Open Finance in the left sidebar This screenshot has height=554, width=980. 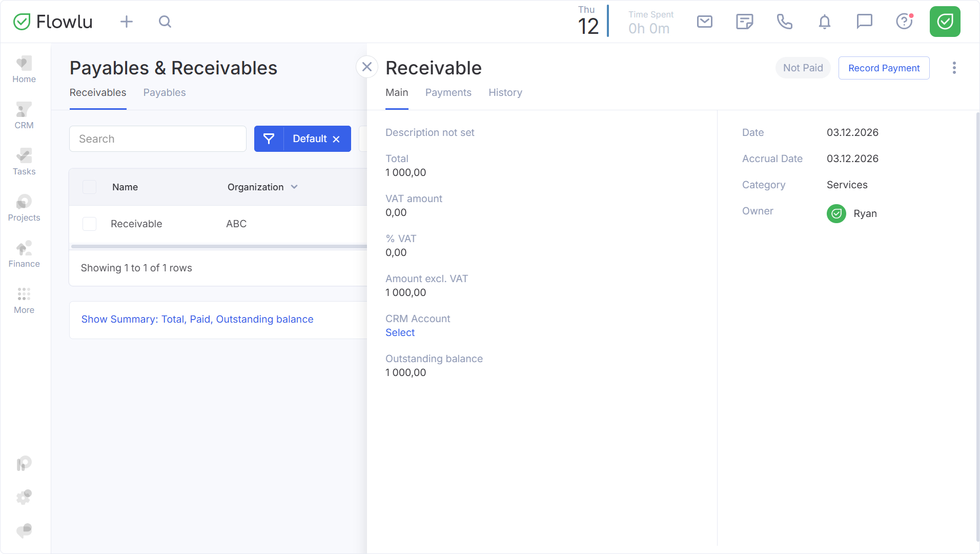pyautogui.click(x=24, y=254)
